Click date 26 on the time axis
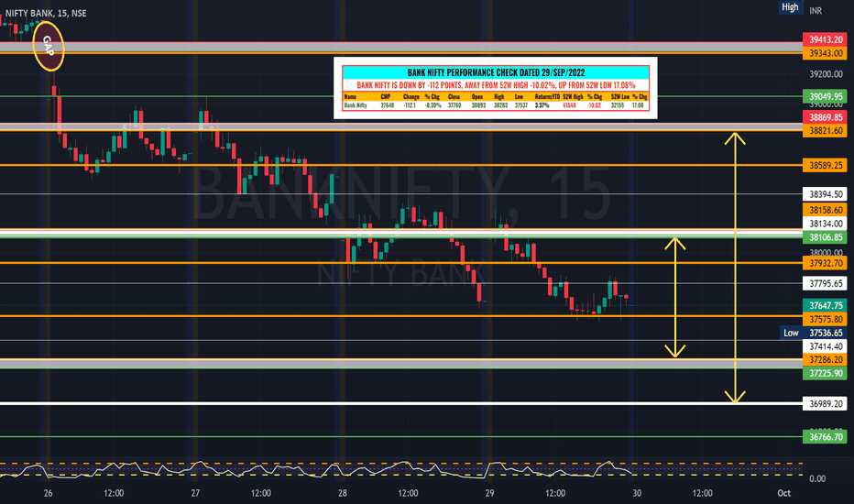854x504 pixels. (x=48, y=493)
